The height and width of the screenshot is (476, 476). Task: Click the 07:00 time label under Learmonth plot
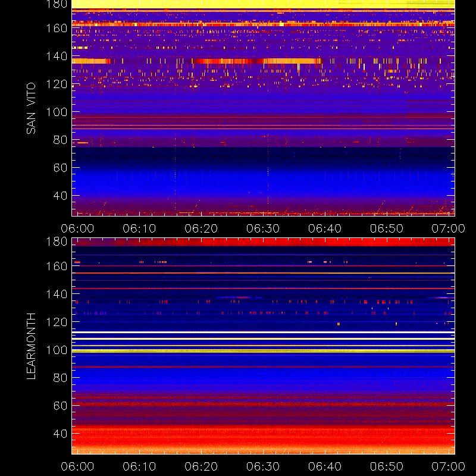[449, 466]
